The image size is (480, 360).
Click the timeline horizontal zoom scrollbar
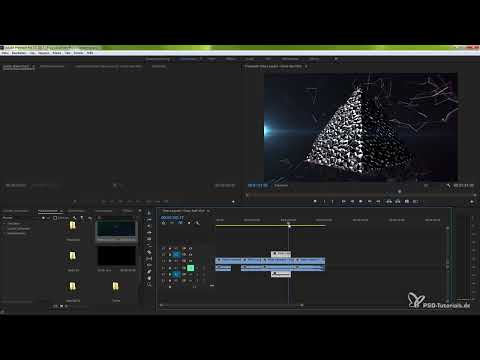click(x=231, y=305)
